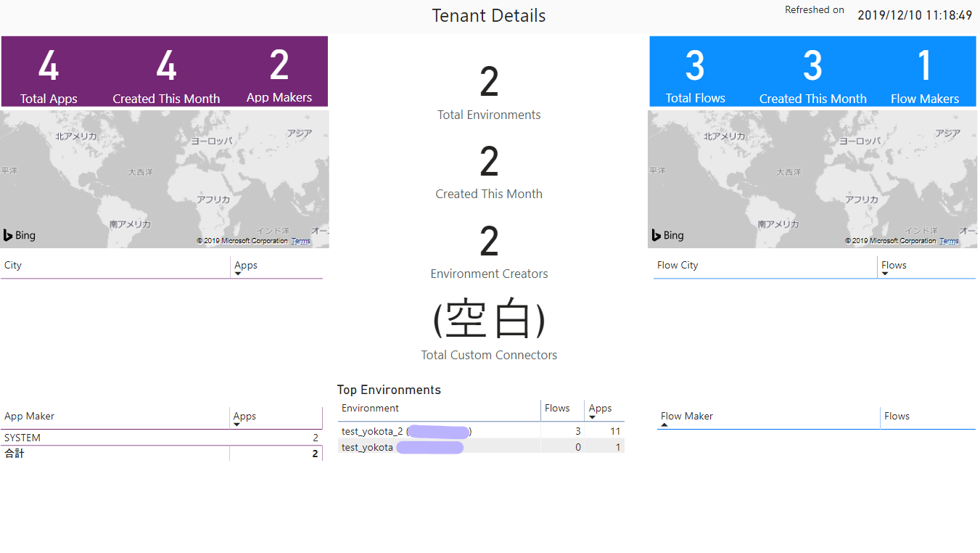Select the test_yokota_2 environment row
The height and width of the screenshot is (553, 980).
pos(372,432)
